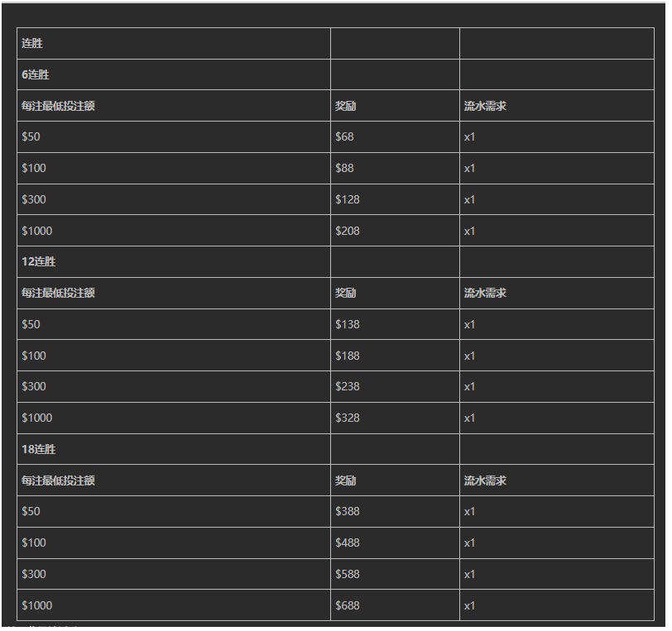Select the $208 reward amount
The height and width of the screenshot is (631, 672).
pyautogui.click(x=348, y=231)
